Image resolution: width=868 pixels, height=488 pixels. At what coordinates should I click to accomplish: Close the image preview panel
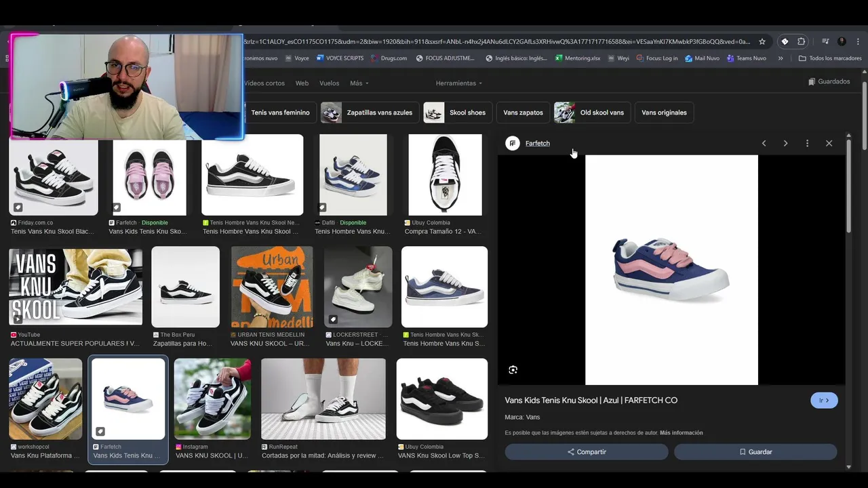tap(829, 144)
